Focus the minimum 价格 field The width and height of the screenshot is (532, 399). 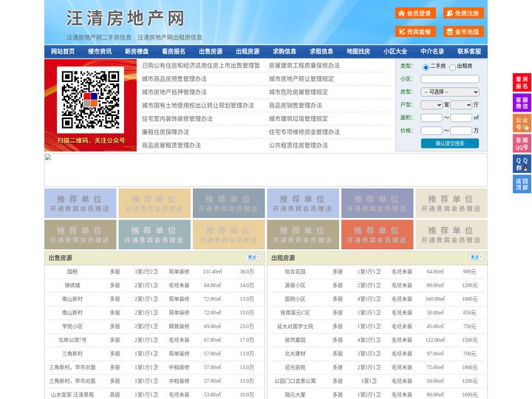coord(432,131)
